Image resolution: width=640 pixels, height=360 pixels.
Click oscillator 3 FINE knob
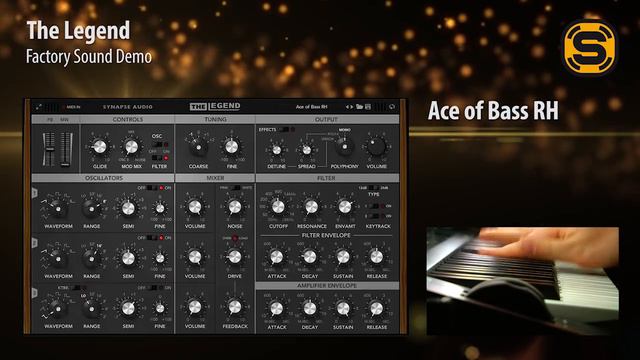click(160, 309)
